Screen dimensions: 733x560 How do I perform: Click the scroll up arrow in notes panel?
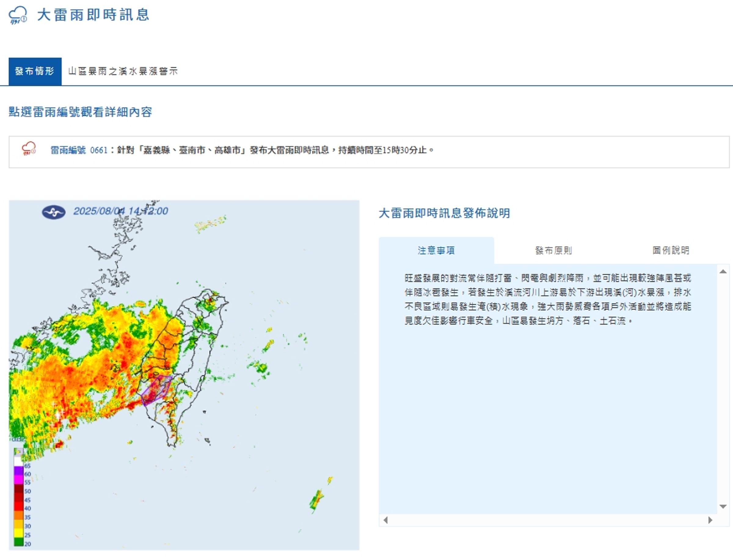coord(723,271)
